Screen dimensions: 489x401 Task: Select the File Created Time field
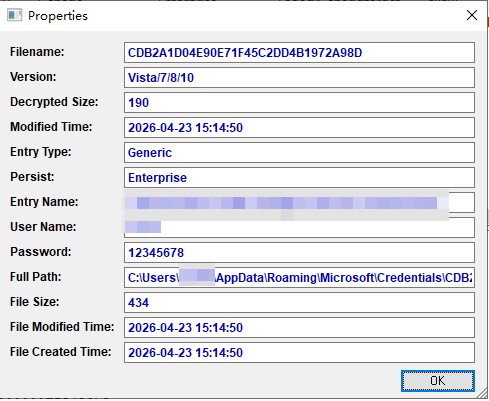point(299,352)
